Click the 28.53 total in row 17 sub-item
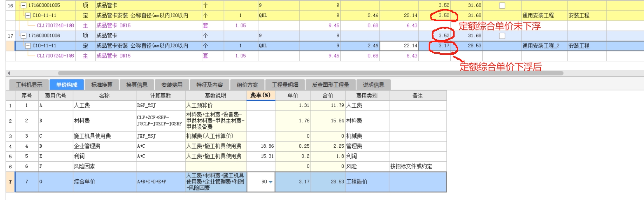 pos(467,46)
